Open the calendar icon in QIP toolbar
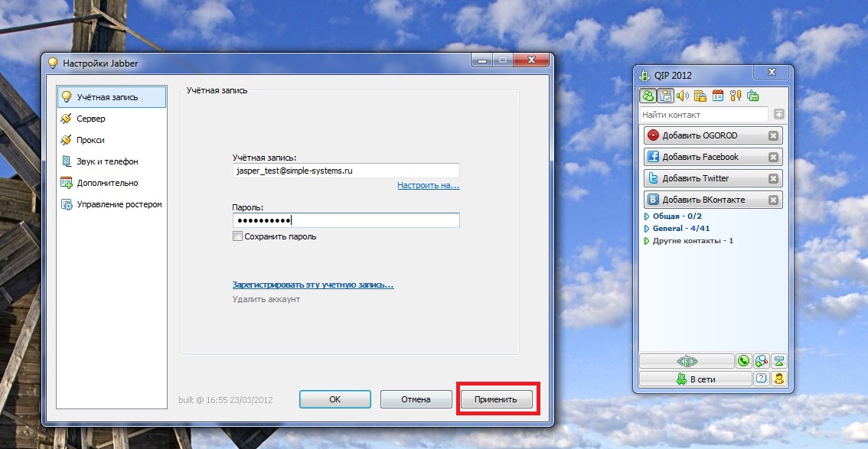This screenshot has height=449, width=868. click(717, 96)
